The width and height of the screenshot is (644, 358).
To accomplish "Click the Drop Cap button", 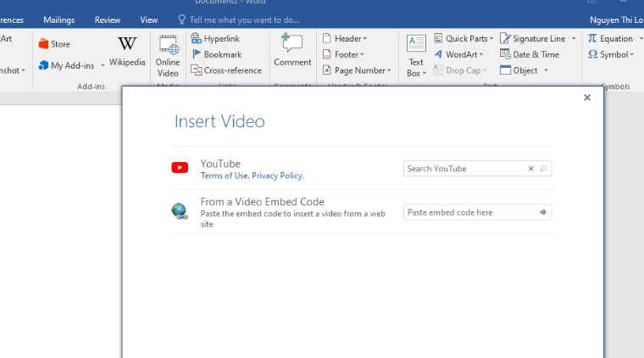I will pyautogui.click(x=460, y=70).
